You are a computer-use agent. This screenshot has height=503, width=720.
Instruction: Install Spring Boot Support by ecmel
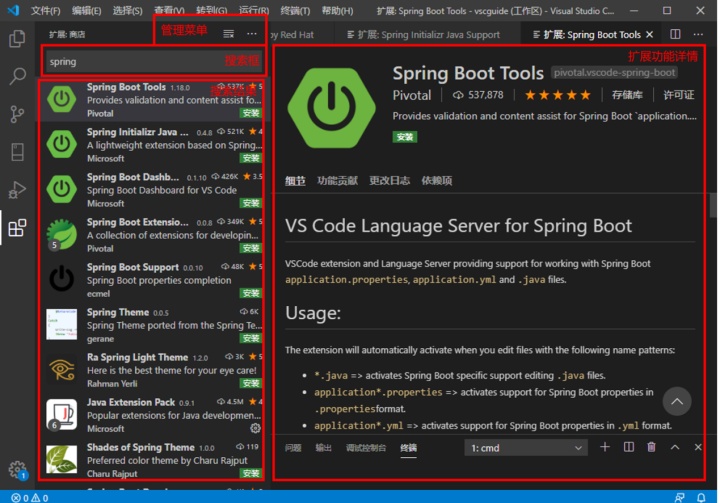click(x=251, y=293)
